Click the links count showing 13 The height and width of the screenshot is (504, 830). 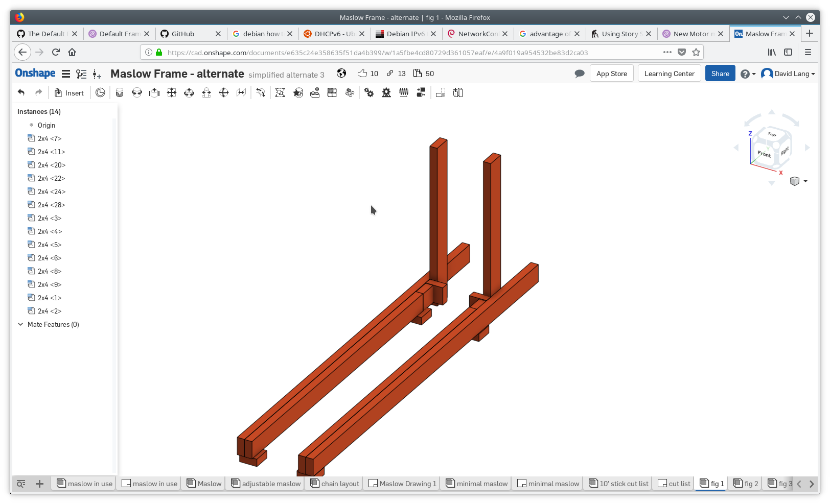click(x=396, y=74)
